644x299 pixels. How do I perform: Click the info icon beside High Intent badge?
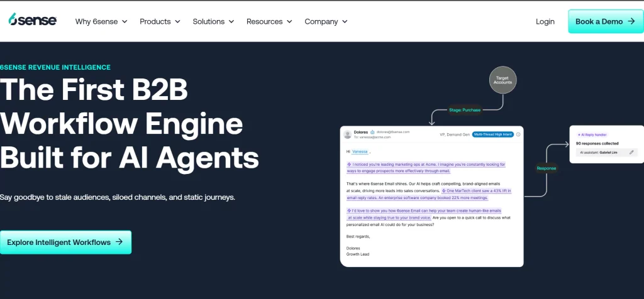click(518, 134)
